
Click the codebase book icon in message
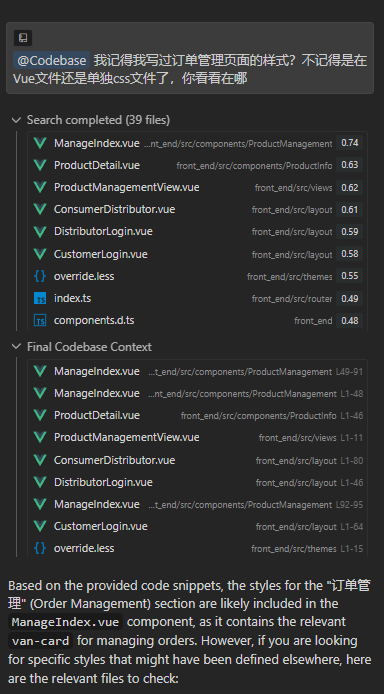[x=23, y=38]
